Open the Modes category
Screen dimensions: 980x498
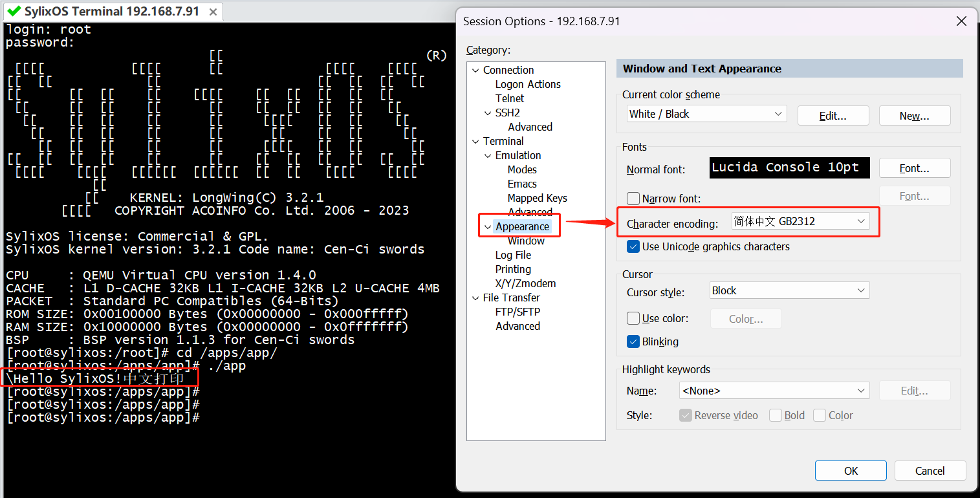pyautogui.click(x=522, y=169)
